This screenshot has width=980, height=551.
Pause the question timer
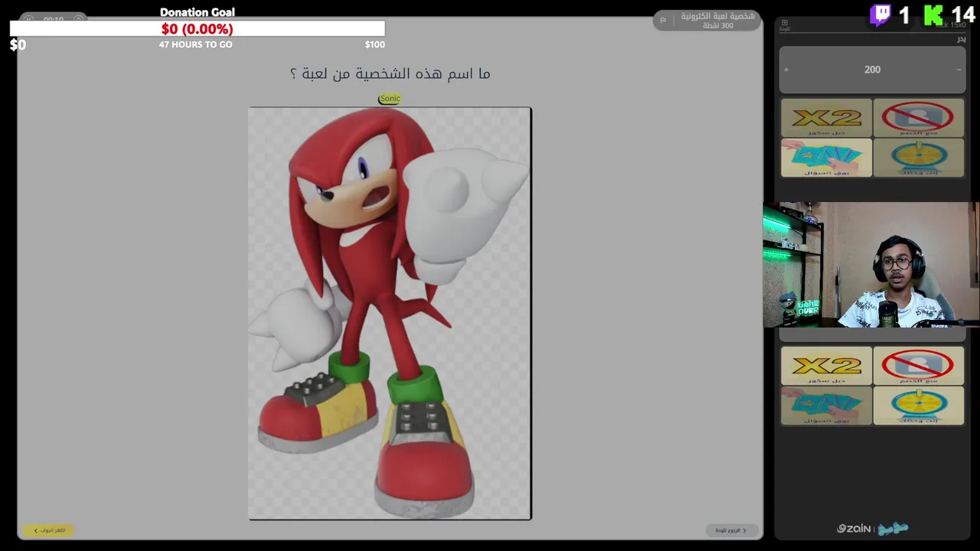click(x=29, y=19)
